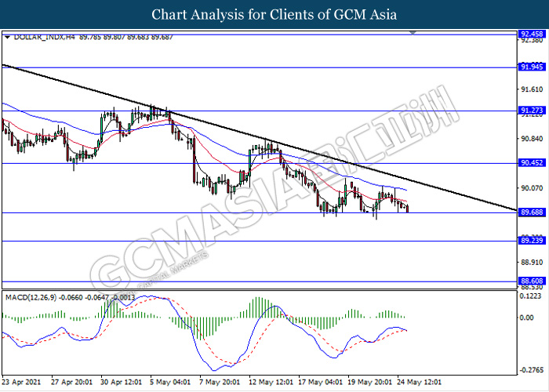Click the 90.070 price scale value

(532, 188)
